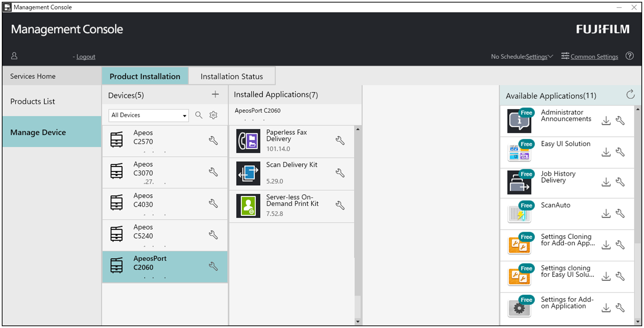Click the ScanAuto application icon
Image resolution: width=644 pixels, height=328 pixels.
click(519, 213)
